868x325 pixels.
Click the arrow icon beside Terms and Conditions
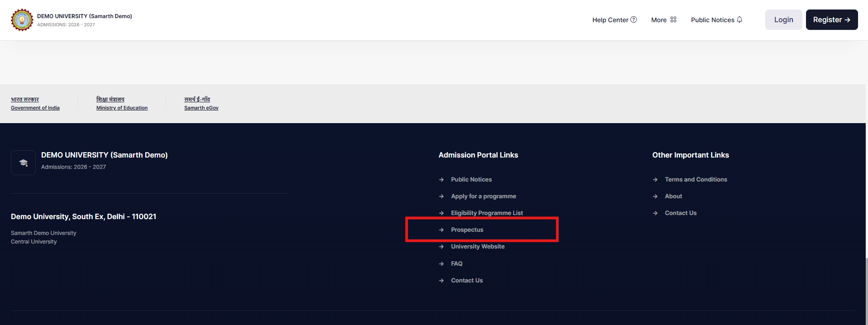[x=655, y=180]
